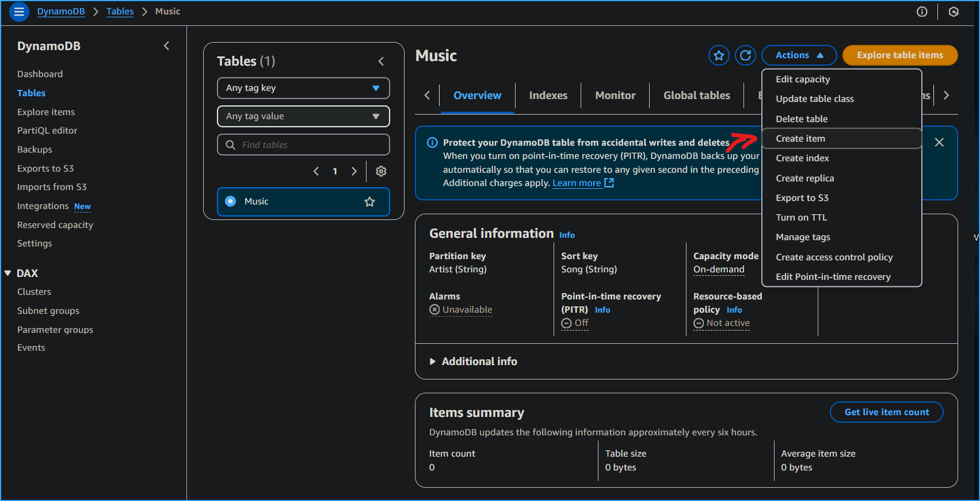The height and width of the screenshot is (501, 980).
Task: Refresh the Music table details
Action: (x=745, y=55)
